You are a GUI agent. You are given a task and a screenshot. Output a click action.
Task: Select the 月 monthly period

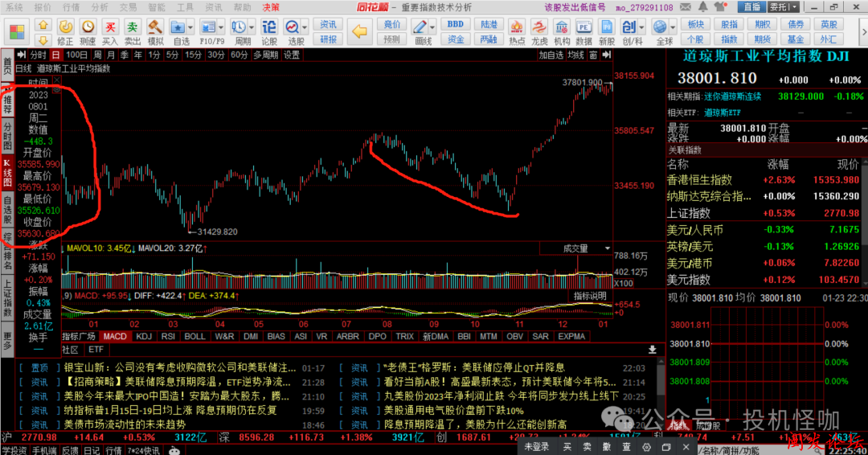[111, 55]
